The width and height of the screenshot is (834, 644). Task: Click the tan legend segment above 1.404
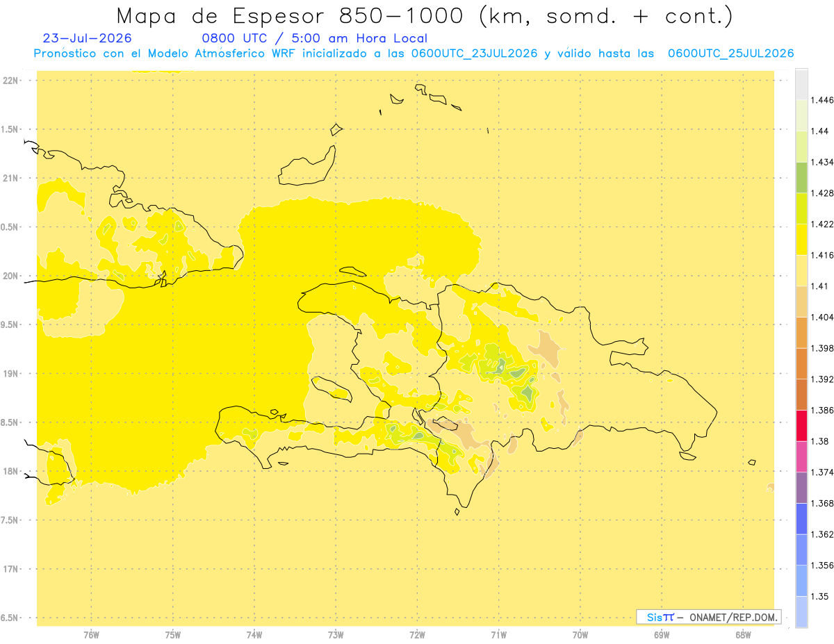pos(801,301)
